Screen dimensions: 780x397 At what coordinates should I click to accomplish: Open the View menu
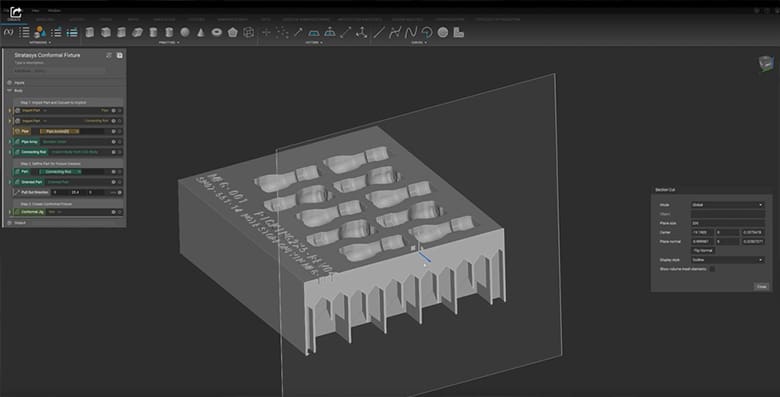[35, 10]
